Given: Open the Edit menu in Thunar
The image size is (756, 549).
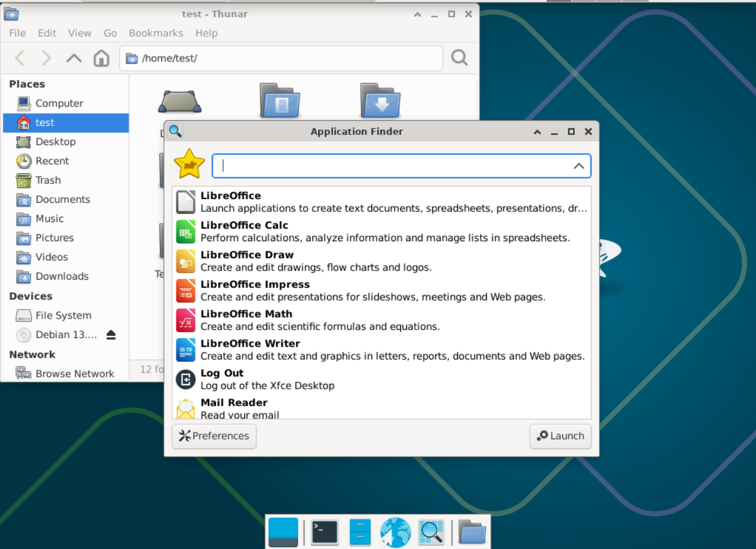Looking at the screenshot, I should (x=47, y=33).
